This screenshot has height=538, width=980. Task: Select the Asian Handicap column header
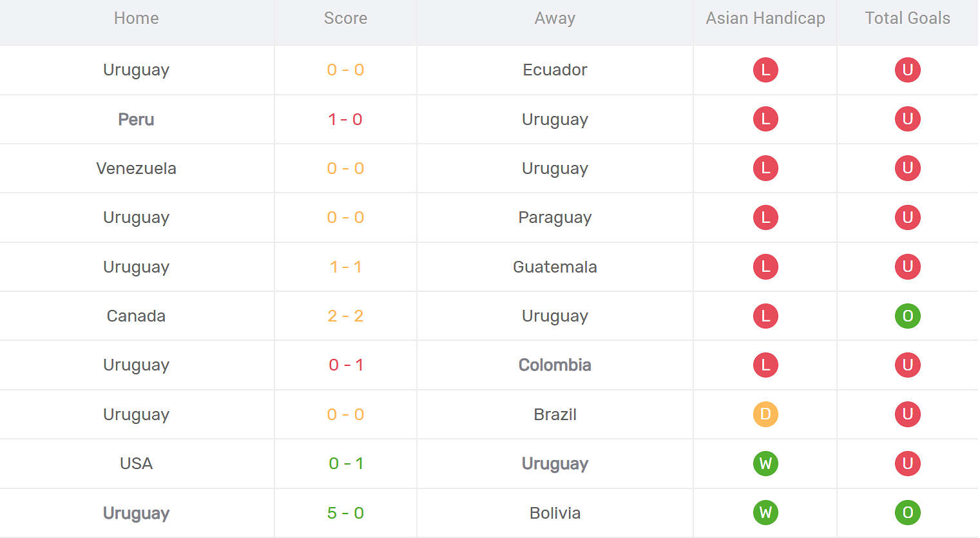765,18
